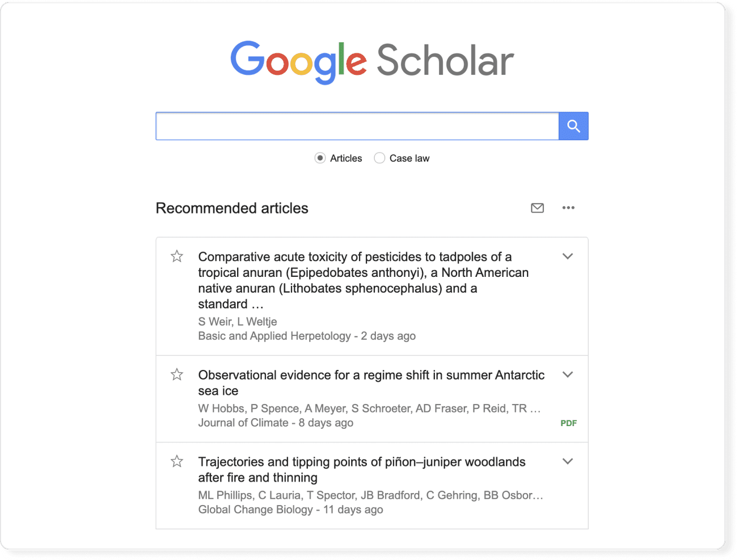Click the Google Scholar logo

pyautogui.click(x=373, y=60)
